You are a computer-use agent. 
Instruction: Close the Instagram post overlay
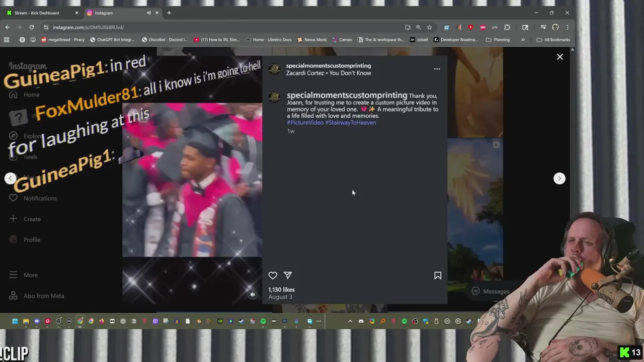tap(560, 57)
